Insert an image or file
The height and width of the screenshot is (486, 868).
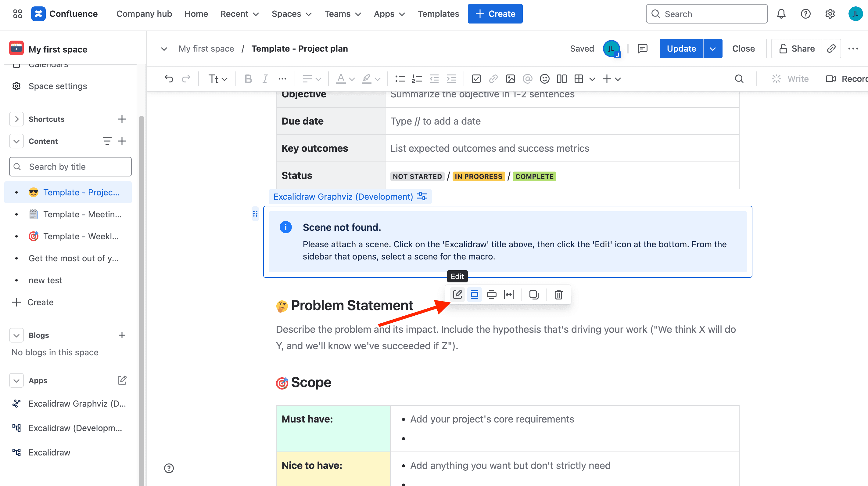pos(511,79)
